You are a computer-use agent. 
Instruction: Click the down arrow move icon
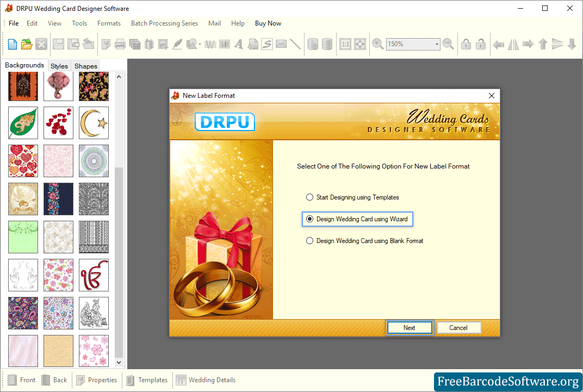(572, 44)
